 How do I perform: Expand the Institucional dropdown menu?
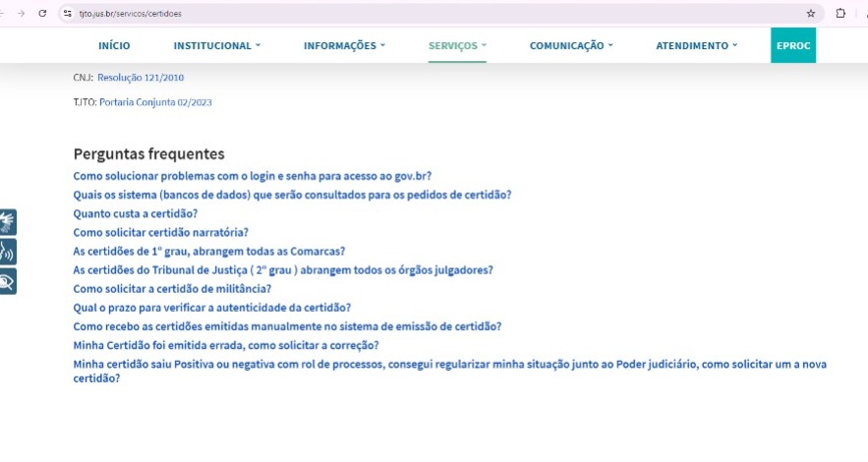pyautogui.click(x=217, y=46)
